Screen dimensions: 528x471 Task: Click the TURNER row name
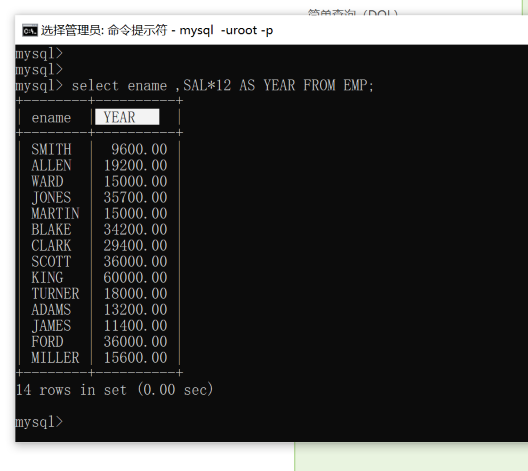(55, 294)
